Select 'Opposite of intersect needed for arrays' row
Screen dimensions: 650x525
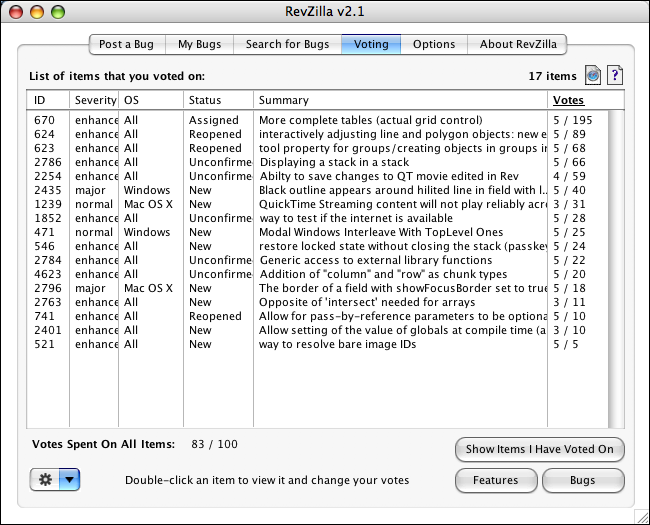pos(318,302)
